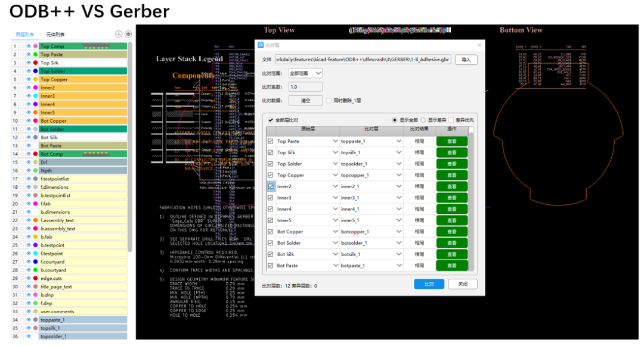Toggle visibility of Top Silk layer

click(x=29, y=63)
